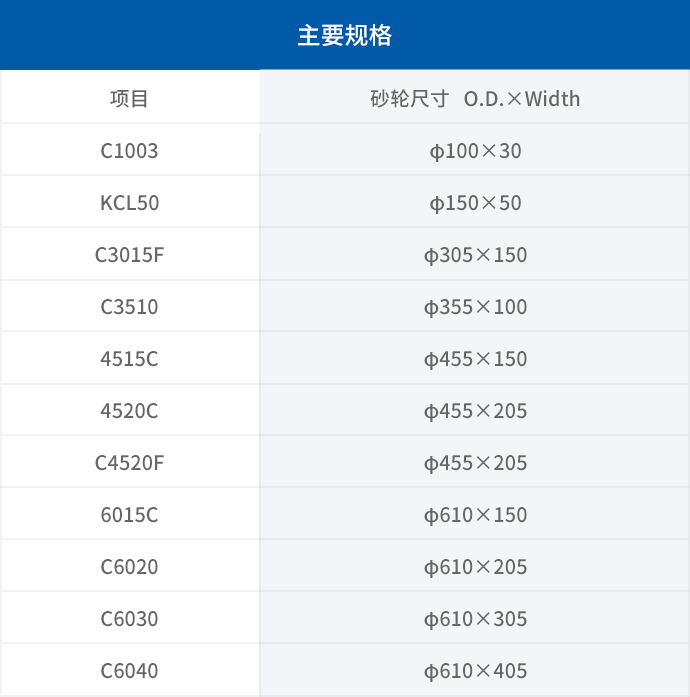
Task: Click the KCL50 model cell
Action: click(129, 203)
